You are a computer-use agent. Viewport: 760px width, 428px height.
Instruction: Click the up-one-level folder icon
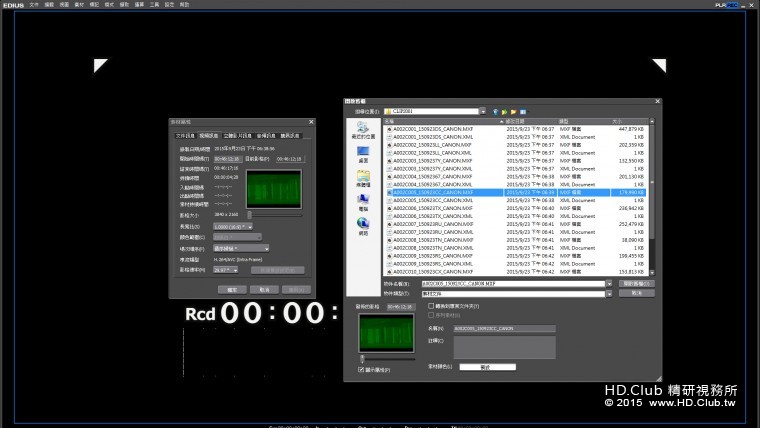(502, 111)
